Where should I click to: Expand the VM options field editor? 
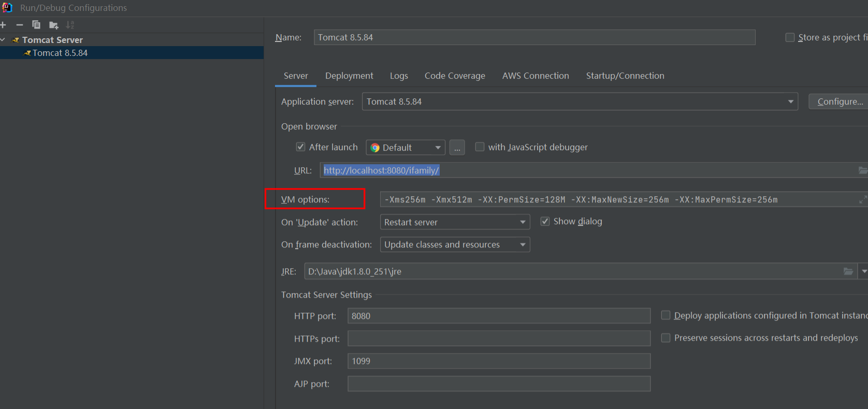click(863, 200)
